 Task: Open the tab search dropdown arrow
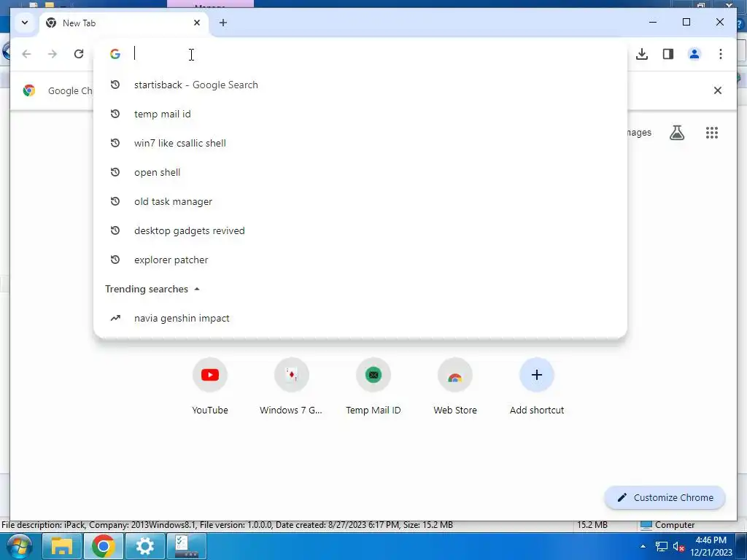(x=25, y=23)
